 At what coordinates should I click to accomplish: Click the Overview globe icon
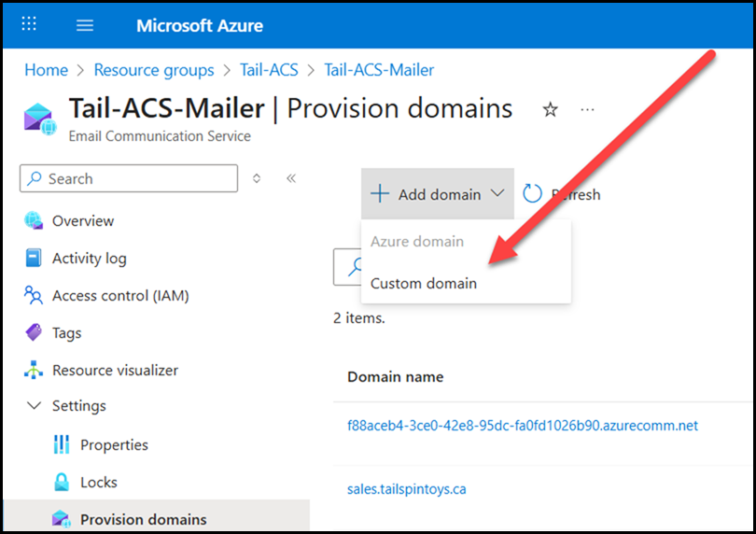pos(35,221)
